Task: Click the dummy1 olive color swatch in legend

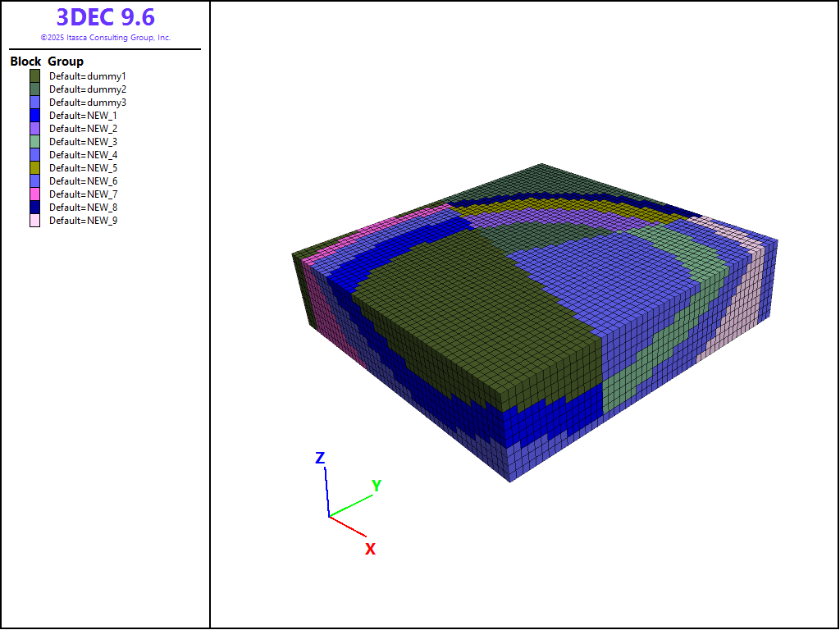Action: [x=34, y=76]
